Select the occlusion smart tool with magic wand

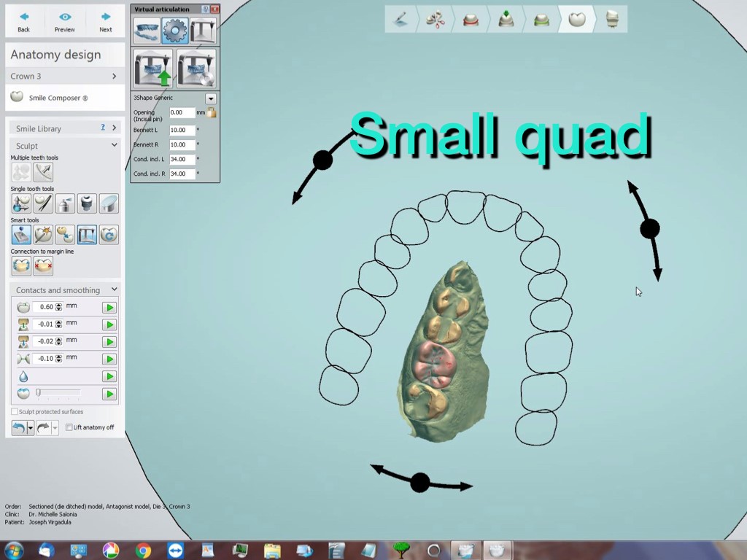[x=43, y=234]
